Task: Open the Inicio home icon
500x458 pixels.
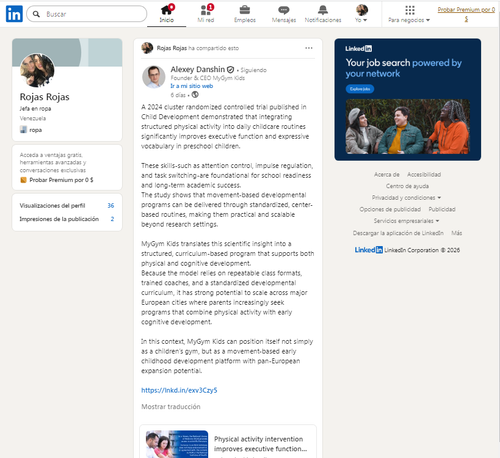Action: coord(166,10)
